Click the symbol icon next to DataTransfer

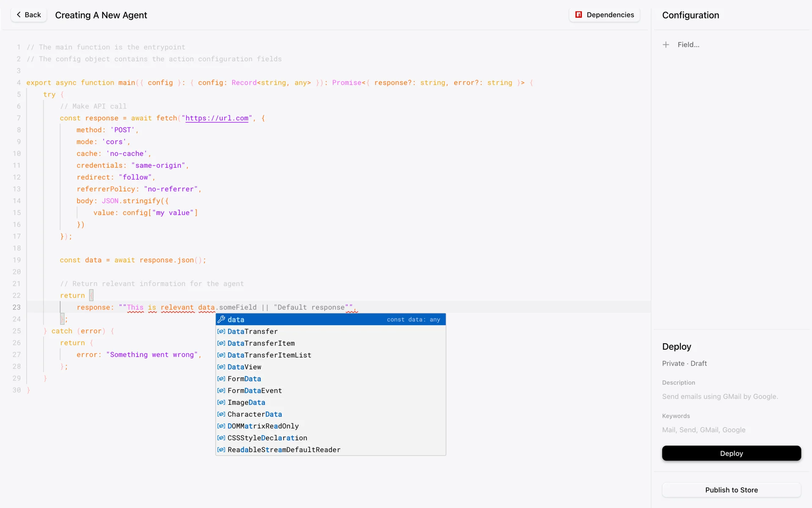coord(221,331)
